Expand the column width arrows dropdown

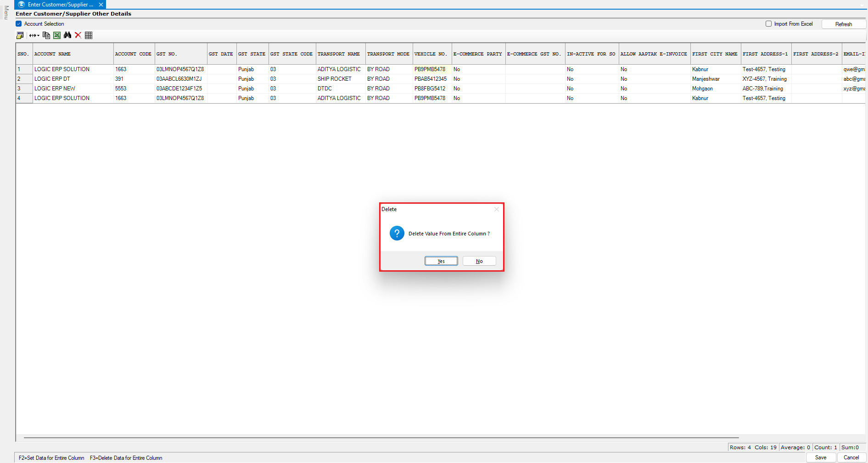[x=34, y=35]
